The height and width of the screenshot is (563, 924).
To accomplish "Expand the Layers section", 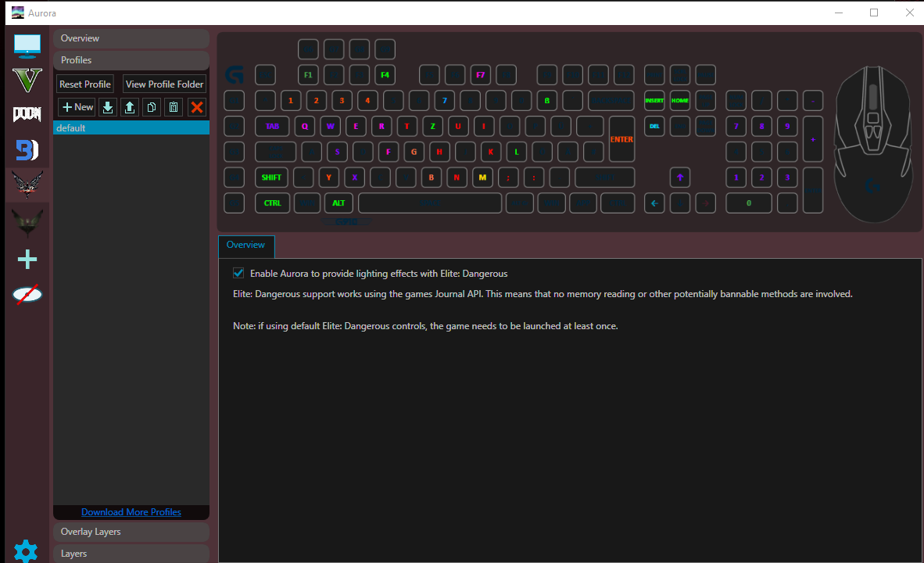I will pos(131,554).
